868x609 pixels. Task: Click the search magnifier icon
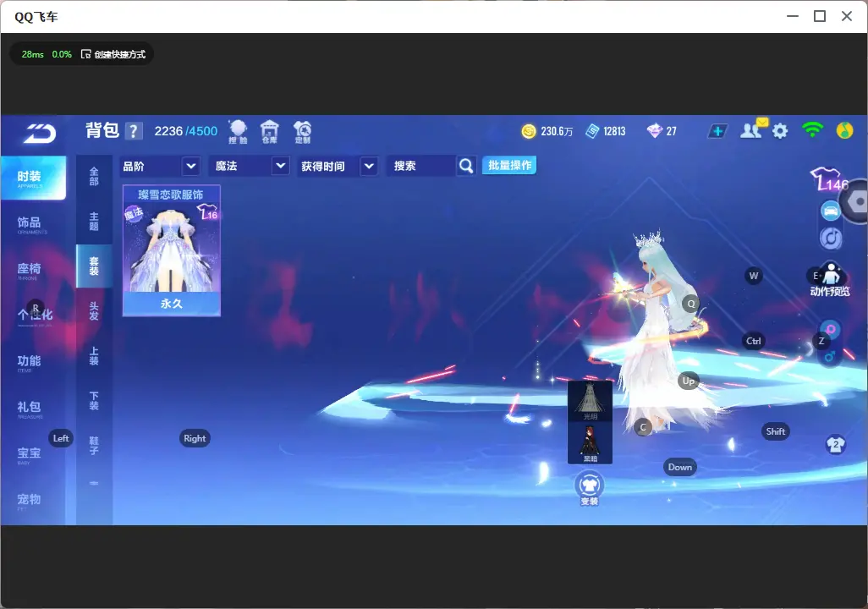pyautogui.click(x=466, y=166)
